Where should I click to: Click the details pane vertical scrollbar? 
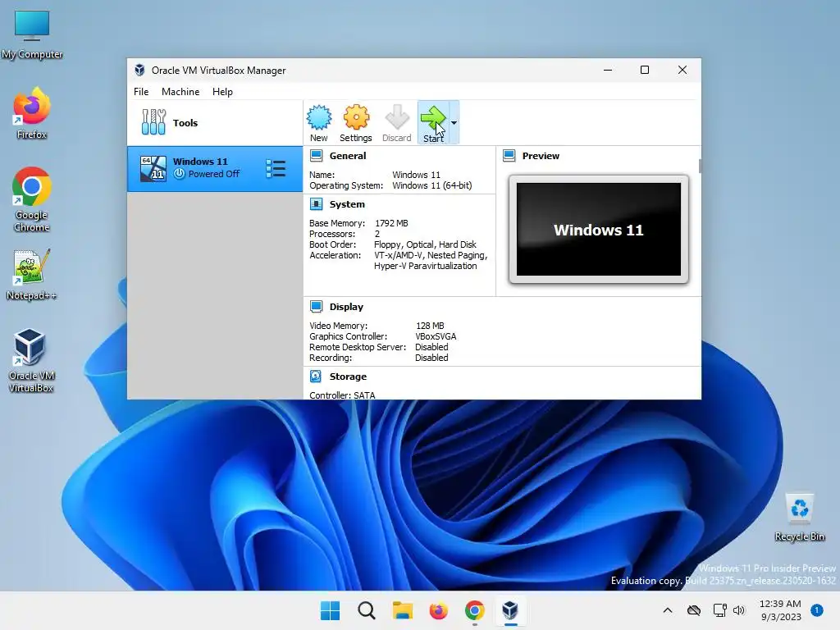tap(699, 166)
